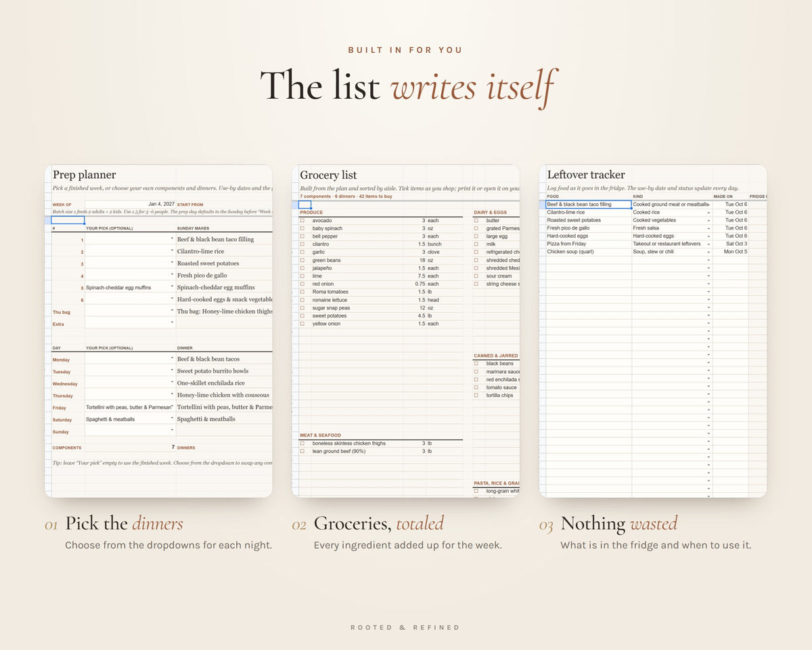Image resolution: width=812 pixels, height=650 pixels.
Task: Open Your Pick dropdown for component 3
Action: click(x=172, y=263)
